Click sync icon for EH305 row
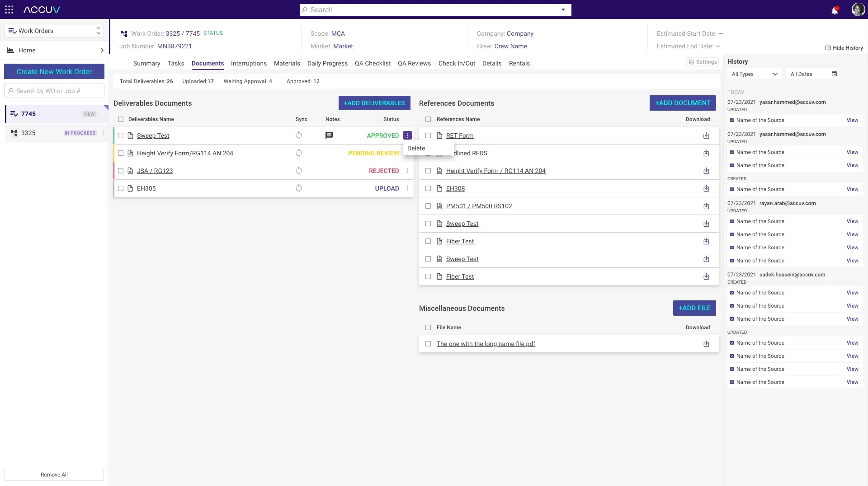Screen dimensions: 868x486 [299, 188]
